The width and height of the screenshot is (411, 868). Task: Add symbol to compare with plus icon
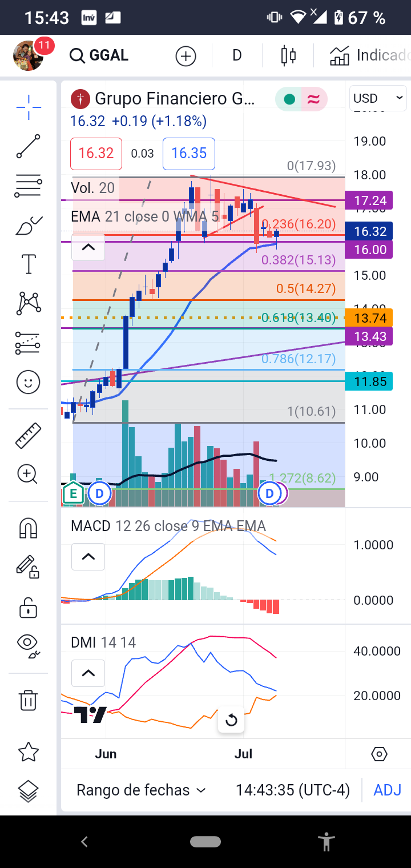point(186,56)
